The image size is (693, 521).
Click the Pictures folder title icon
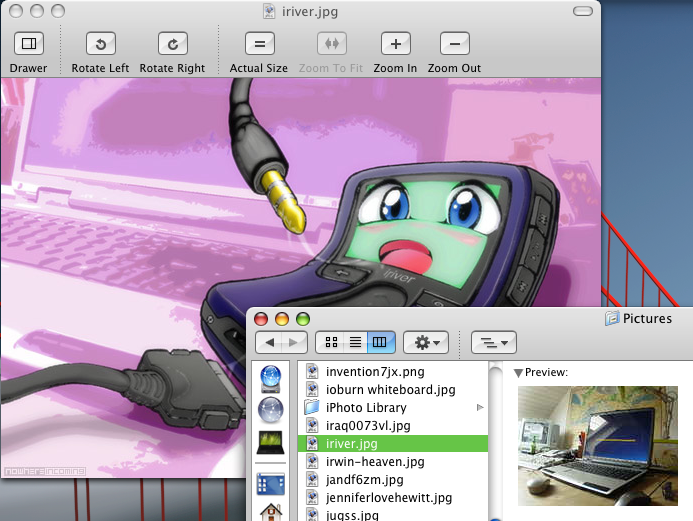point(612,318)
